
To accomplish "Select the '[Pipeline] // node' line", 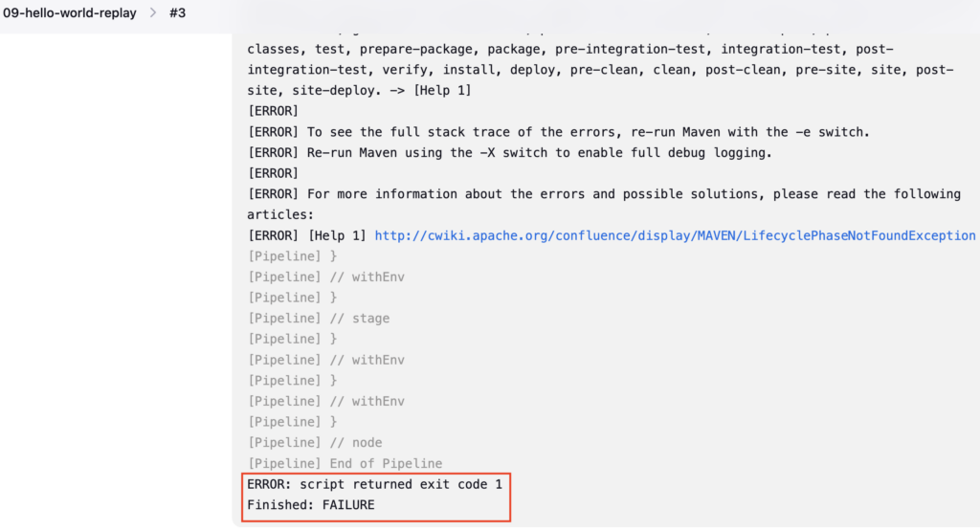I will coord(315,442).
